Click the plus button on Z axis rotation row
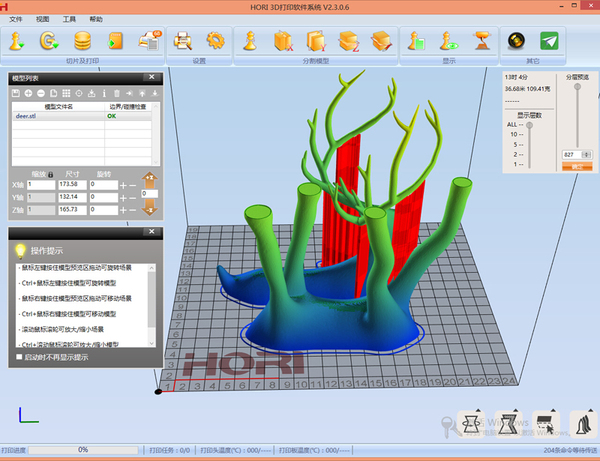 123,210
